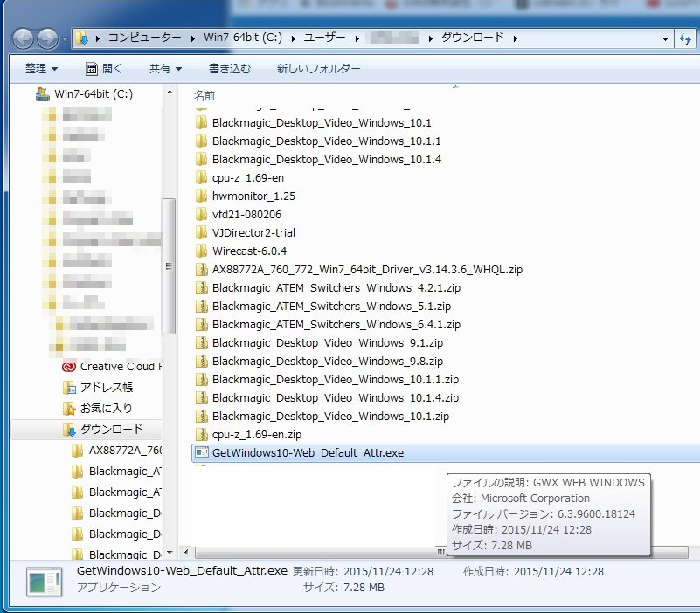Viewport: 700px width, 613px height.
Task: Select zip icon of Blackmagic_Desktop_Video_Windows_10.1.4.zip
Action: point(201,397)
